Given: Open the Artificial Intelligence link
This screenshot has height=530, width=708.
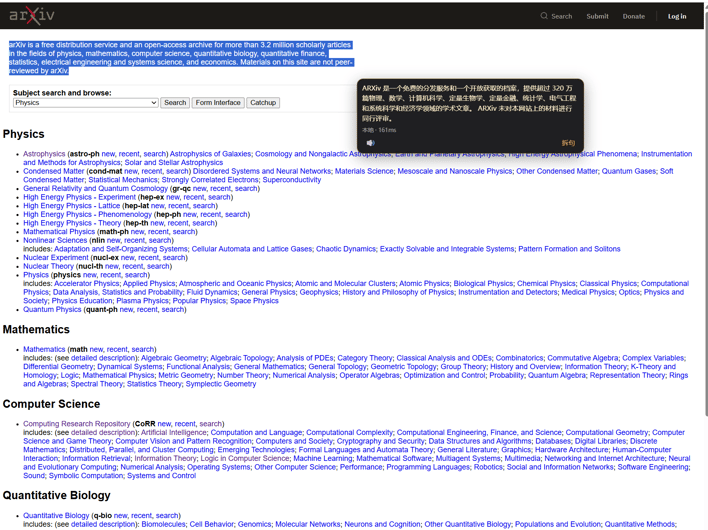Looking at the screenshot, I should [x=174, y=432].
